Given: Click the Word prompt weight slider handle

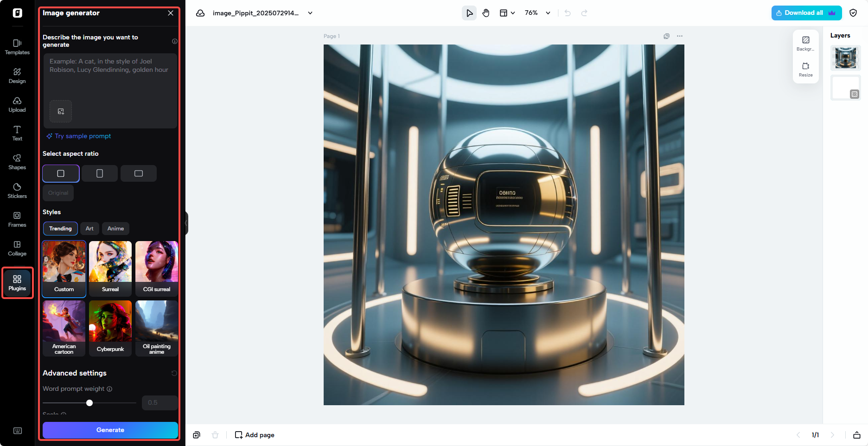Looking at the screenshot, I should coord(89,403).
